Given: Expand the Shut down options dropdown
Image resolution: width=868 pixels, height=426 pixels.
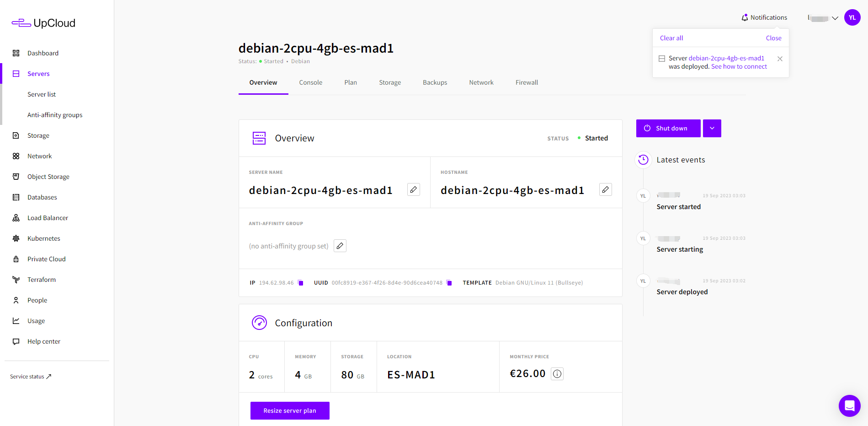Looking at the screenshot, I should click(x=712, y=128).
